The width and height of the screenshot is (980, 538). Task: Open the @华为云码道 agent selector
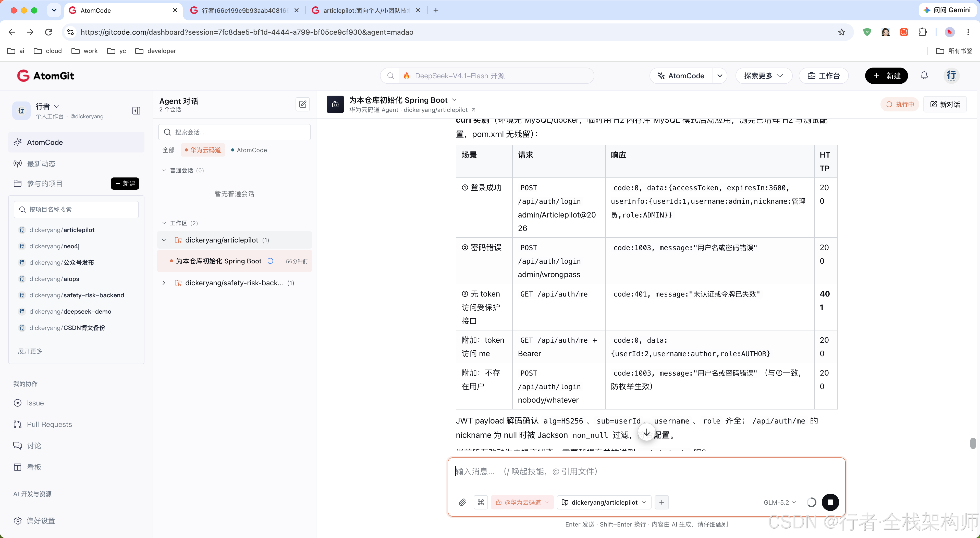(x=522, y=502)
